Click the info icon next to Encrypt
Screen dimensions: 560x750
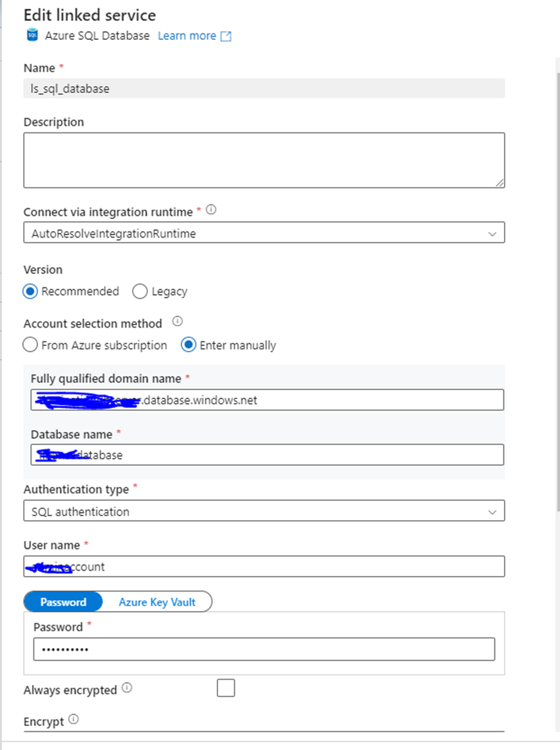[x=73, y=720]
